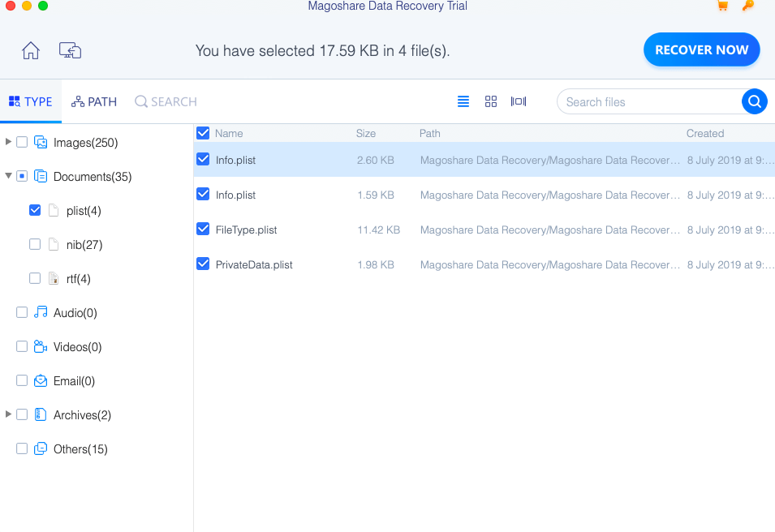Viewport: 775px width, 532px height.
Task: Check the nib(27) checkbox
Action: click(x=35, y=245)
